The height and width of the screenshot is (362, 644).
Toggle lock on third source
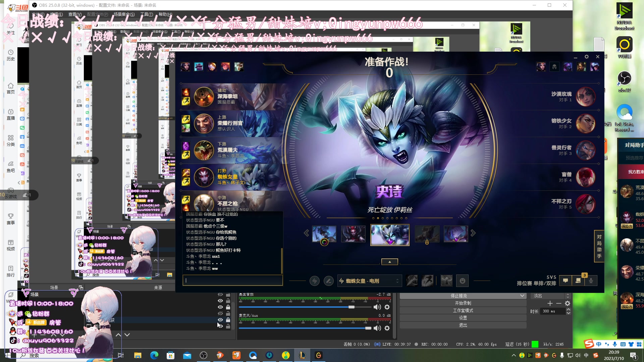[228, 307]
